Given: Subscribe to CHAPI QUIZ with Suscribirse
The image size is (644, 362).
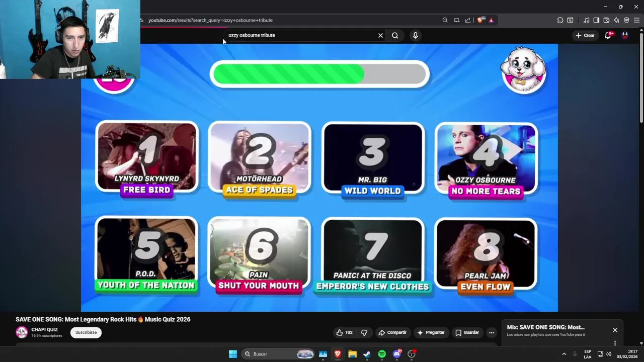Looking at the screenshot, I should click(86, 332).
